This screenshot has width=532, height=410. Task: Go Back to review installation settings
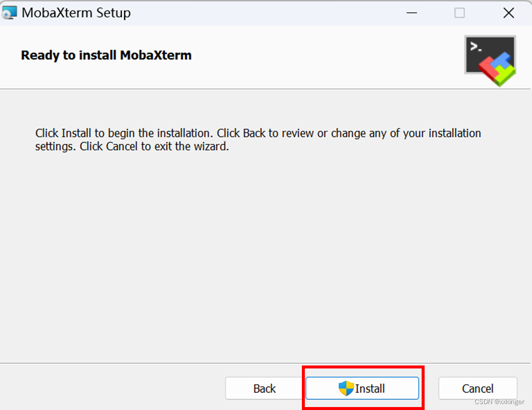(x=264, y=388)
